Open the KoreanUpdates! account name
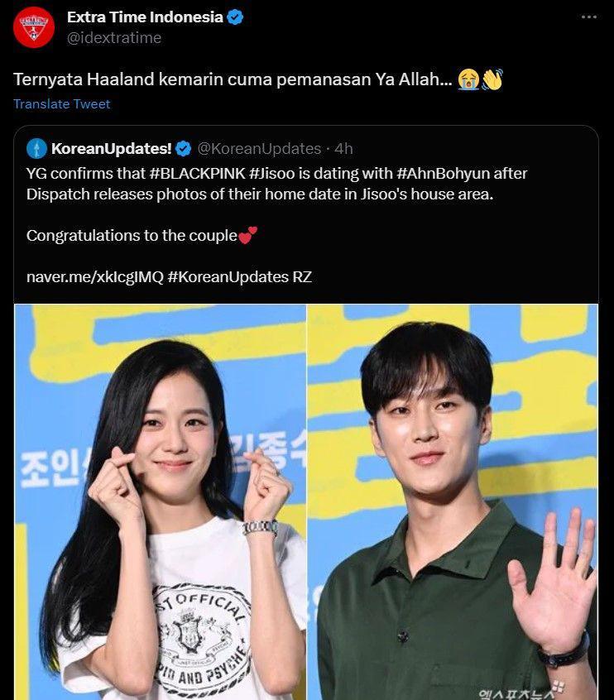Image resolution: width=614 pixels, height=700 pixels. click(111, 149)
